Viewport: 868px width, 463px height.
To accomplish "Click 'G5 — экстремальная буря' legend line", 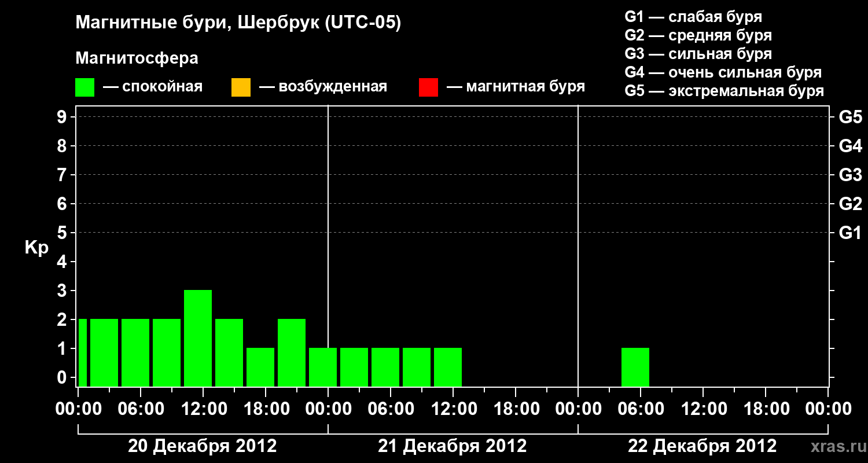I will click(724, 91).
